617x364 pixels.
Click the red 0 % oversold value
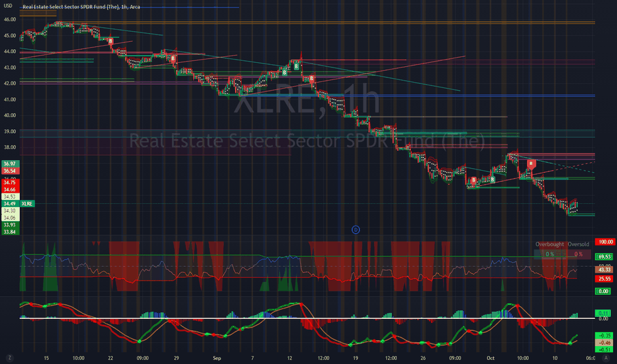pos(578,254)
